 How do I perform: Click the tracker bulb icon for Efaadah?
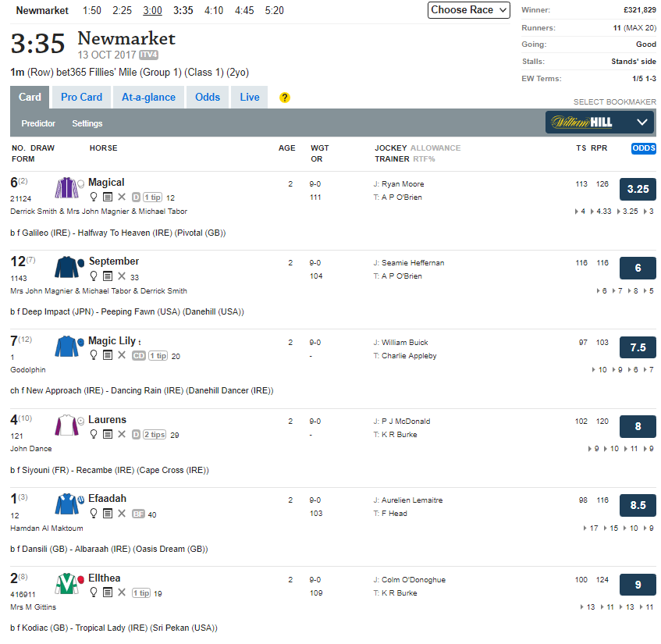point(94,514)
